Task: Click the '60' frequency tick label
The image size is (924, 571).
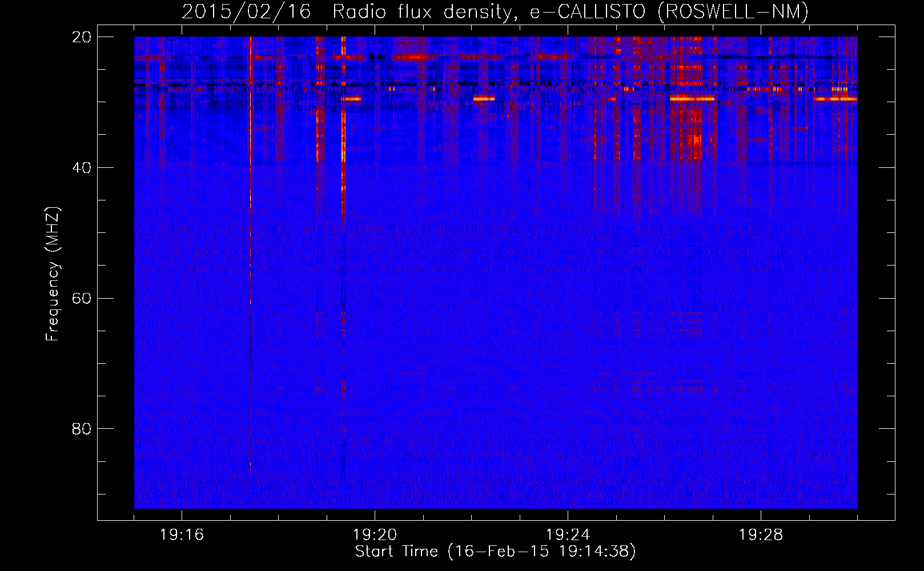Action: click(x=82, y=298)
